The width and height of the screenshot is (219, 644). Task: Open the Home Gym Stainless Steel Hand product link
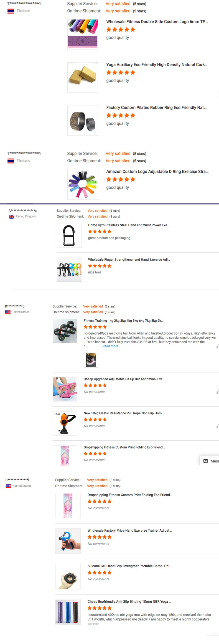(x=129, y=225)
